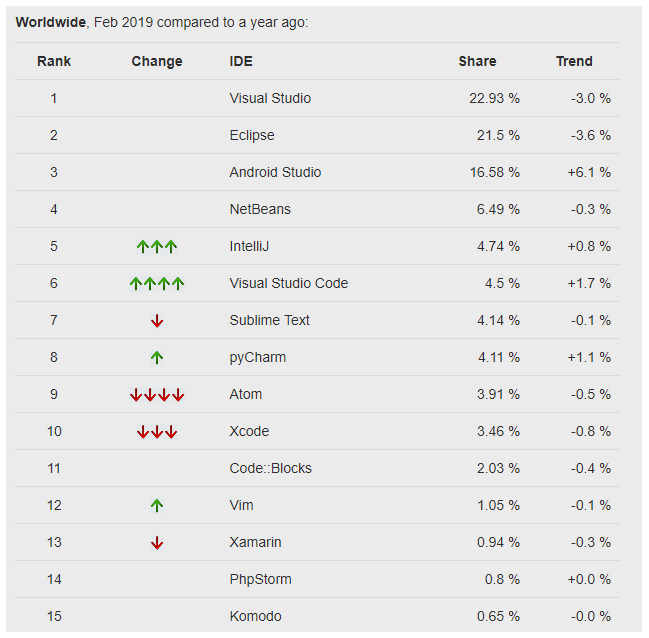Click the four green arrows for Visual Studio Code
This screenshot has width=649, height=638.
[157, 284]
